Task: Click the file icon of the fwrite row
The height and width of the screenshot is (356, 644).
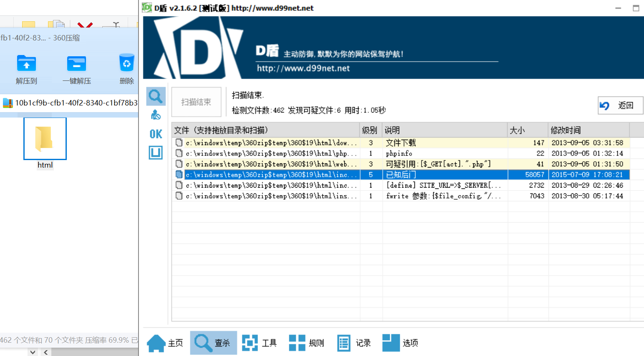Action: [x=179, y=196]
